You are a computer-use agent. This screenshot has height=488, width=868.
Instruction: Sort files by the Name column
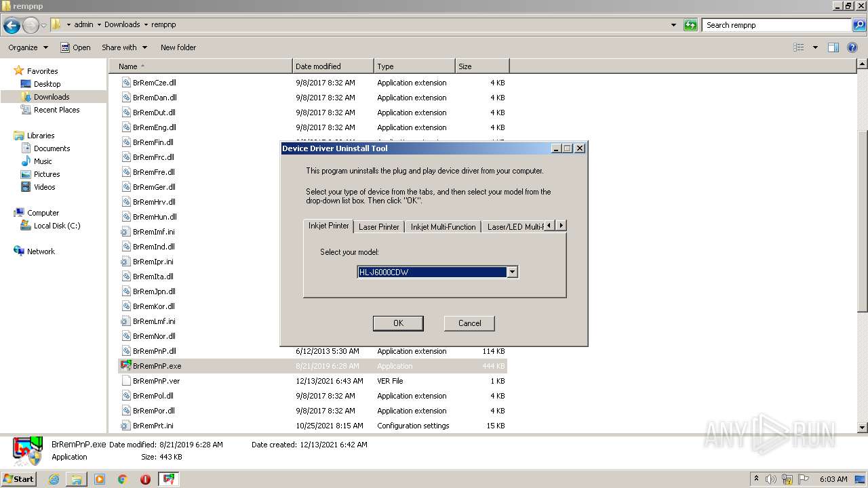[x=201, y=66]
